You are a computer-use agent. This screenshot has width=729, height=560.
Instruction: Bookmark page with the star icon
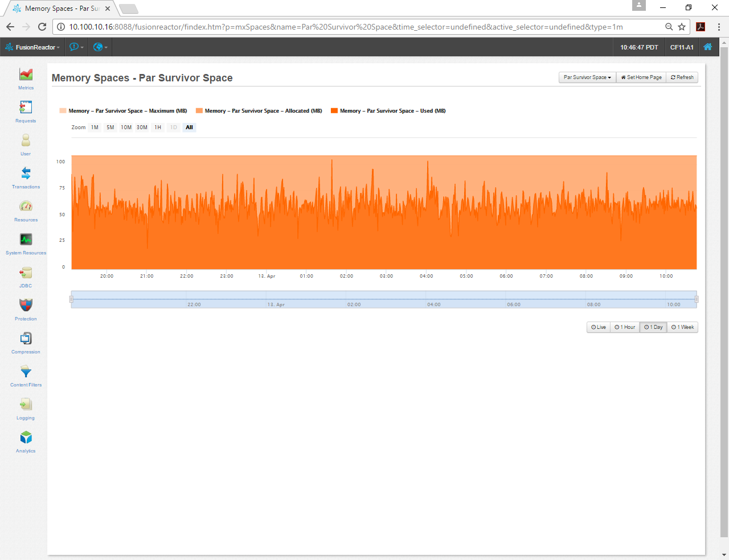(x=682, y=27)
